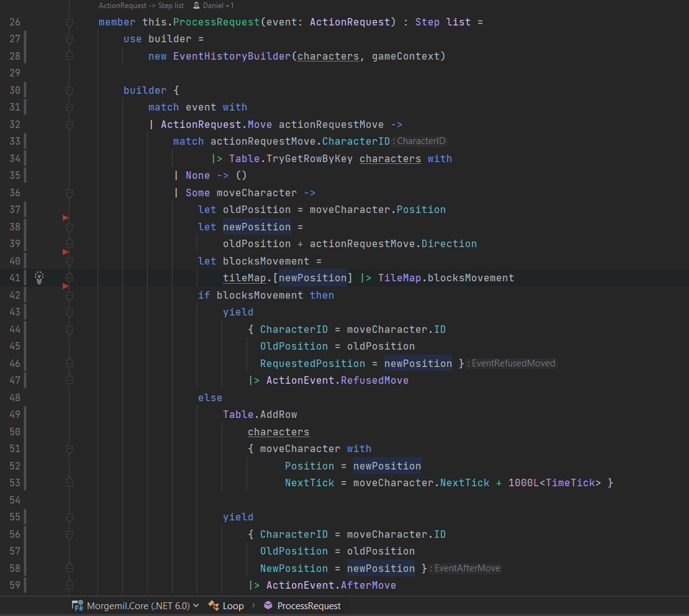
Task: Click the red marker arrow below line 37
Action: [65, 217]
